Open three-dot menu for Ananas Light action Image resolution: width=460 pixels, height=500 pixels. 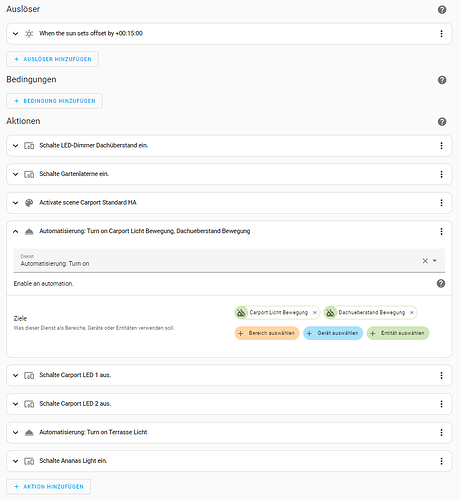(x=441, y=461)
